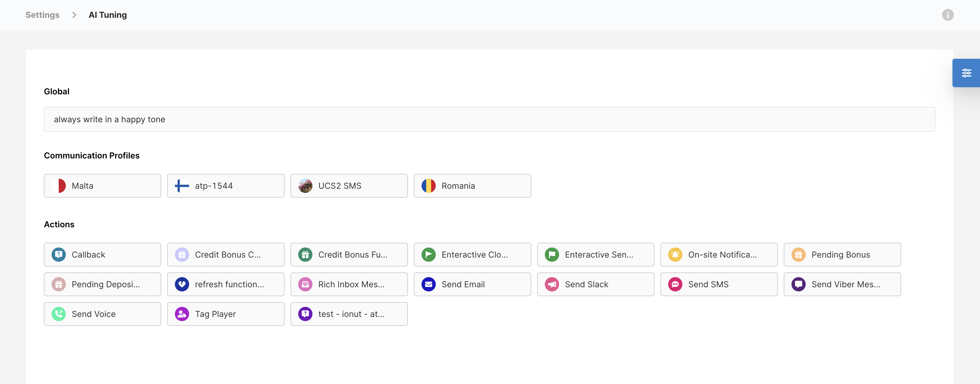The image size is (980, 384).
Task: Click the Enteractive Sen... flag icon
Action: 552,255
